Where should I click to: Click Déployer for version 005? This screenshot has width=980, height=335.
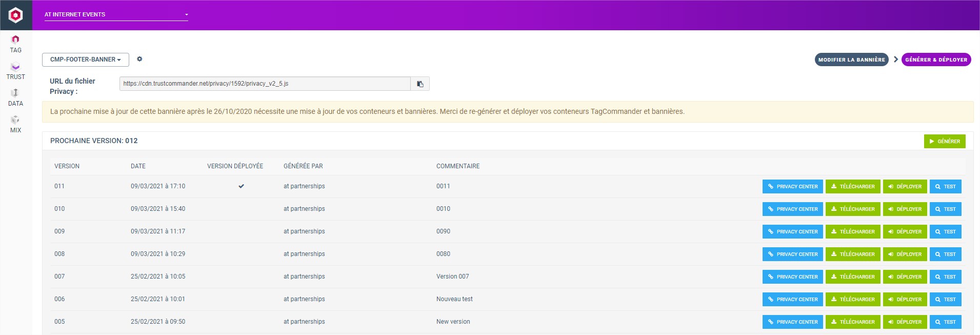point(905,322)
